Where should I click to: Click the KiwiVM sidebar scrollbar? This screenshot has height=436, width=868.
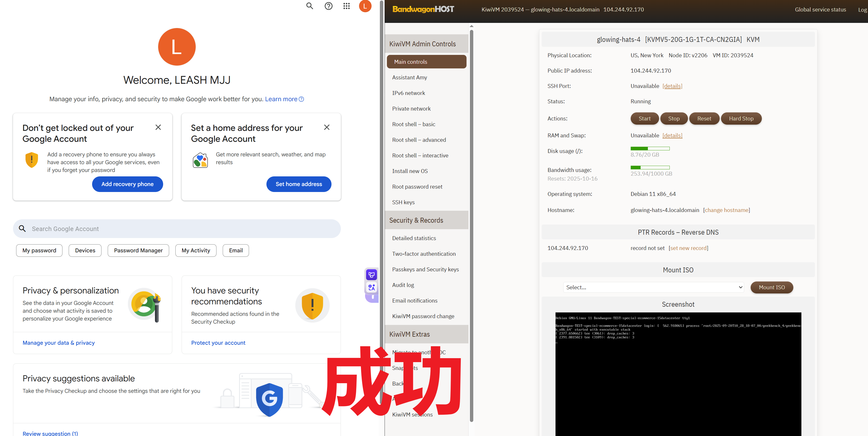471,226
